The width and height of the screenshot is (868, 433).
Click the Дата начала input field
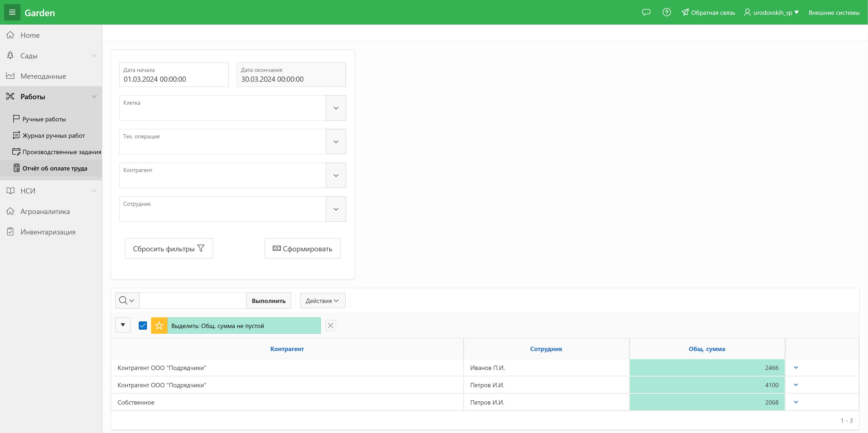coord(174,79)
